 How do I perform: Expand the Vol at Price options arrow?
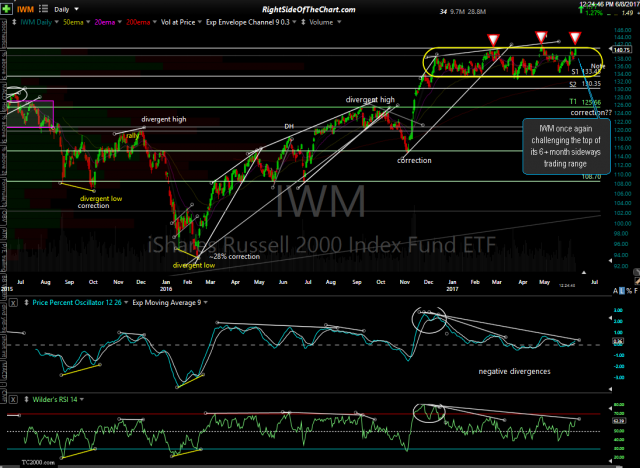tap(200, 22)
